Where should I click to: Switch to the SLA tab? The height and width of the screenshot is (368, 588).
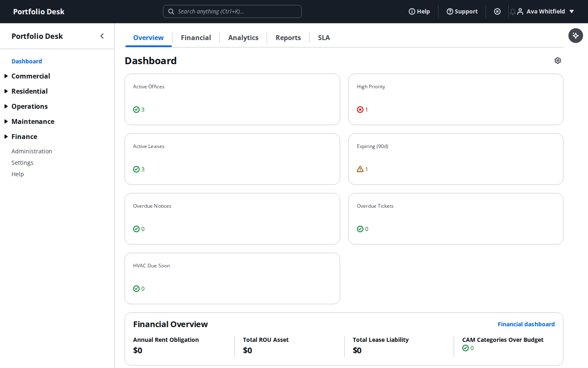pyautogui.click(x=324, y=38)
